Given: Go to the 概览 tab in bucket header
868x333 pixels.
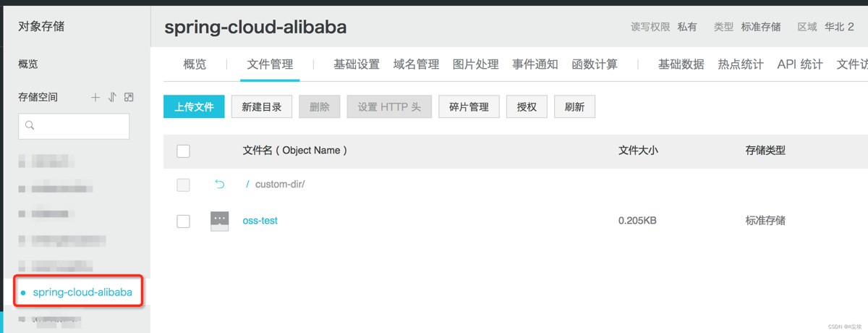Looking at the screenshot, I should click(195, 64).
